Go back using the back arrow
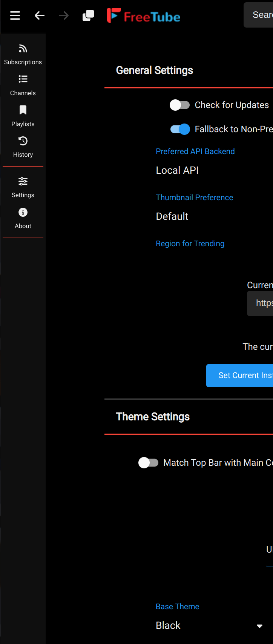273x644 pixels. pyautogui.click(x=39, y=15)
